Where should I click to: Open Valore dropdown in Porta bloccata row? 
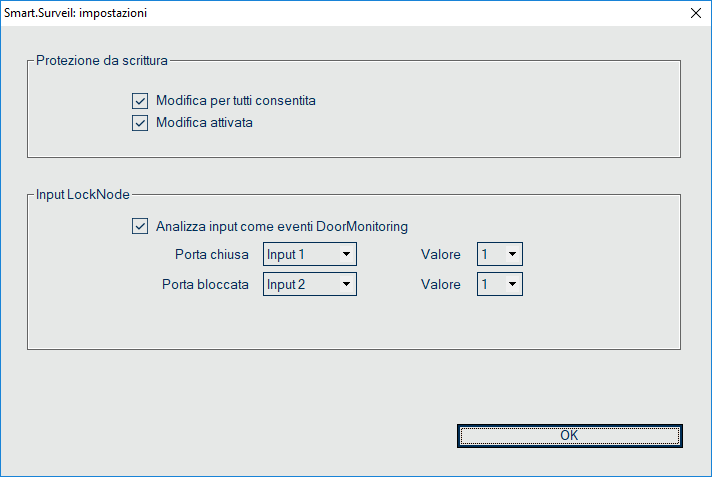pos(511,284)
